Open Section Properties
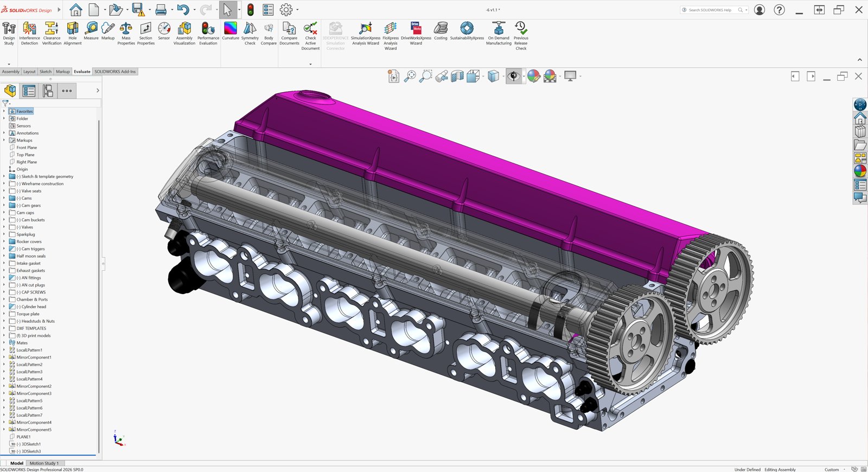The height and width of the screenshot is (472, 868). (145, 34)
